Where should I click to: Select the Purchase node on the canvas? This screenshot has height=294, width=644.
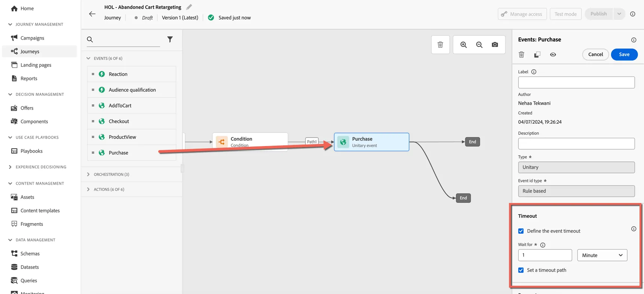coord(371,142)
